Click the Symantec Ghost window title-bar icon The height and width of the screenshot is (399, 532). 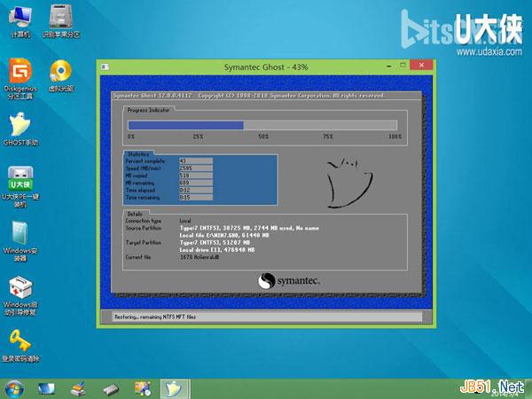pyautogui.click(x=106, y=66)
